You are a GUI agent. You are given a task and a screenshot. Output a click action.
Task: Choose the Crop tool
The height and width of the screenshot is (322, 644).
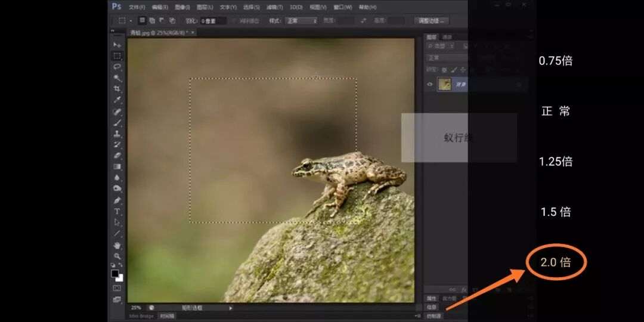coord(117,89)
